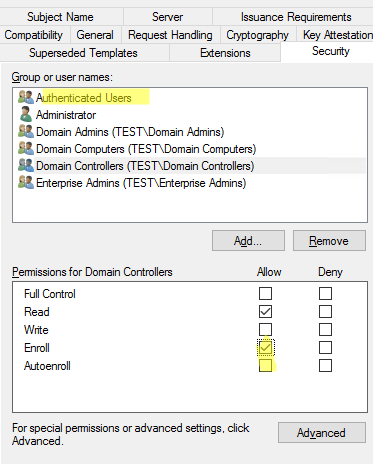Open the Compatibility tab

coord(34,35)
